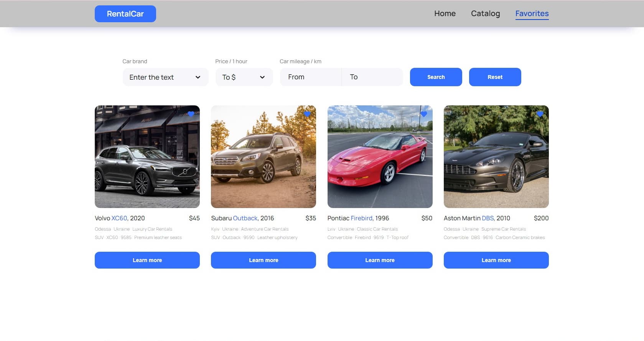Click the $45 price on the Volvo card

[x=194, y=218]
